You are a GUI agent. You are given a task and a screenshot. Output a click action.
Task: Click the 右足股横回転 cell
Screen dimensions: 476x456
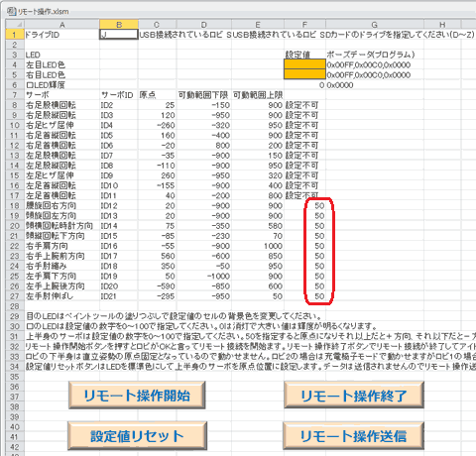point(61,105)
